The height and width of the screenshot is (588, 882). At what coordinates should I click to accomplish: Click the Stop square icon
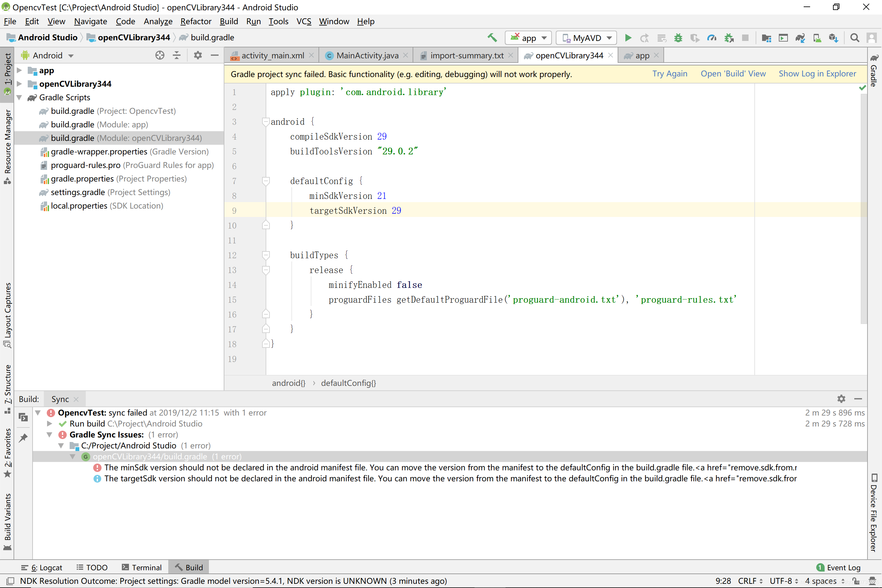746,38
